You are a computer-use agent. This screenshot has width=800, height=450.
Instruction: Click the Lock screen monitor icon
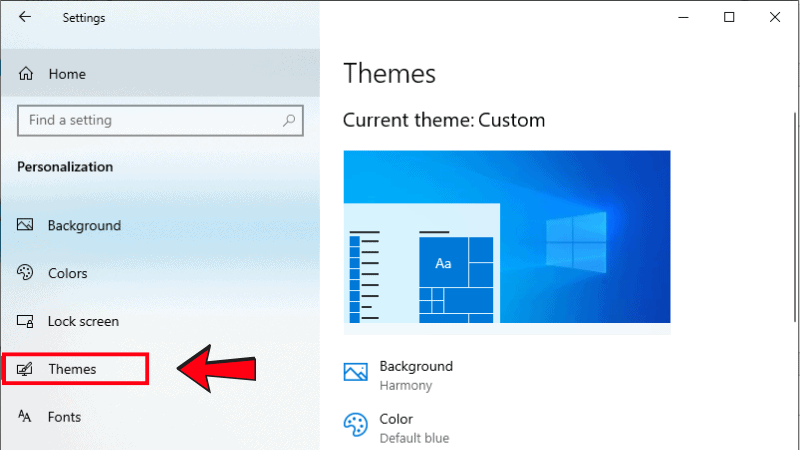(x=27, y=322)
